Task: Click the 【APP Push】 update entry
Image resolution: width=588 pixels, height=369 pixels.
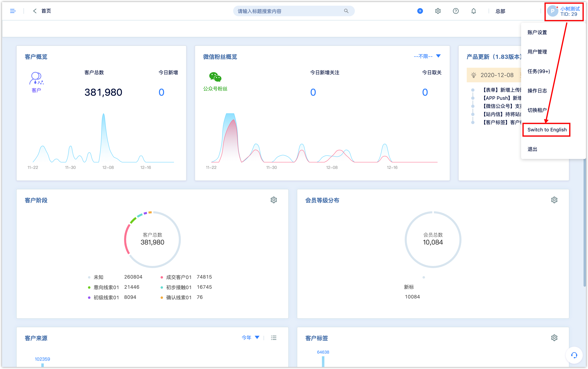Action: click(x=501, y=98)
